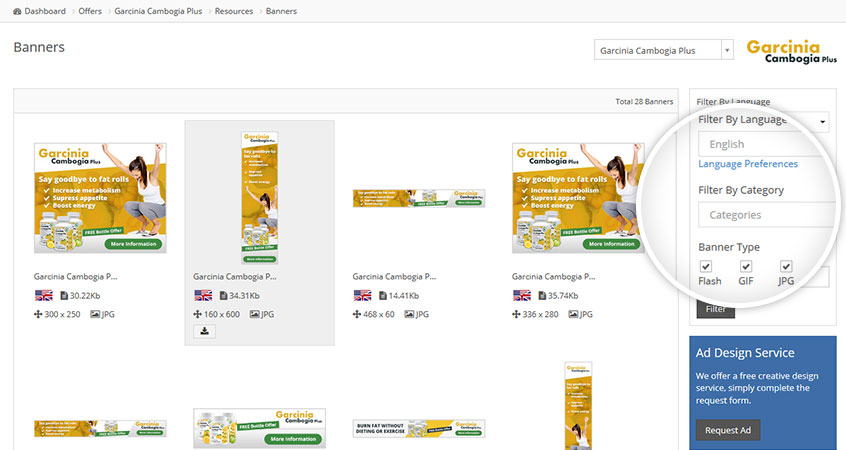Click the image type icon of the 300 x 250 banner
Screen dimensions: 846x450
95,314
